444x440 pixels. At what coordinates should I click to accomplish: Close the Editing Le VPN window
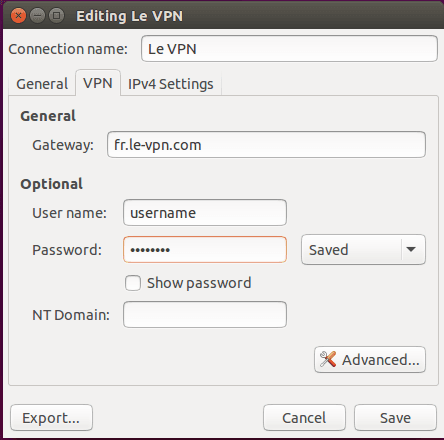(x=18, y=16)
